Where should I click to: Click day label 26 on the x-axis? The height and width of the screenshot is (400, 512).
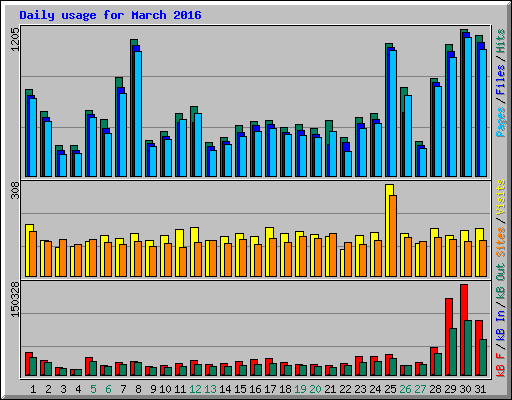[405, 389]
